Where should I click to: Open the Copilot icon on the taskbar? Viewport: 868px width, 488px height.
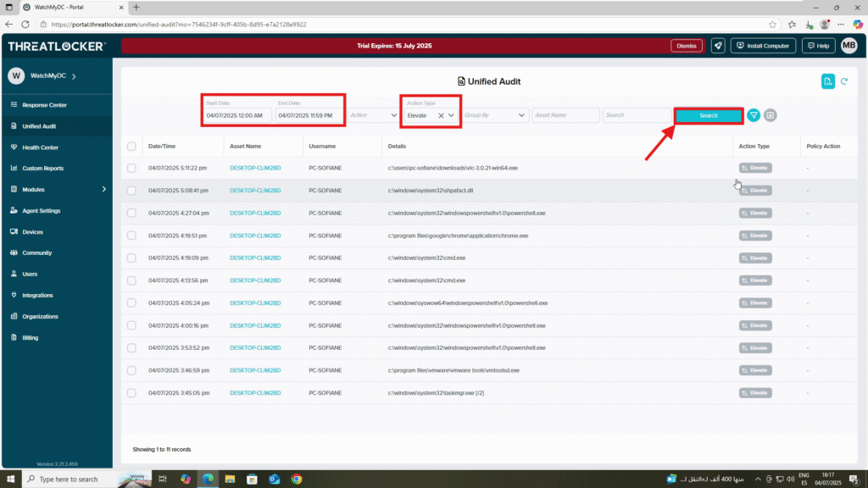[186, 480]
